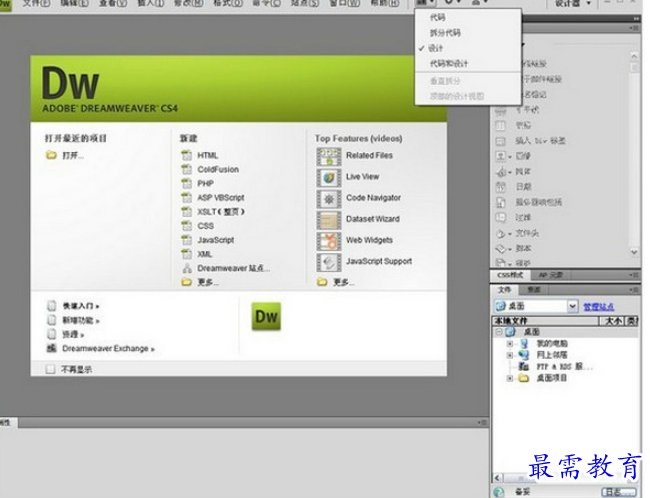Open the Dreamweaver Exchange link
This screenshot has height=498, width=650.
pyautogui.click(x=108, y=349)
